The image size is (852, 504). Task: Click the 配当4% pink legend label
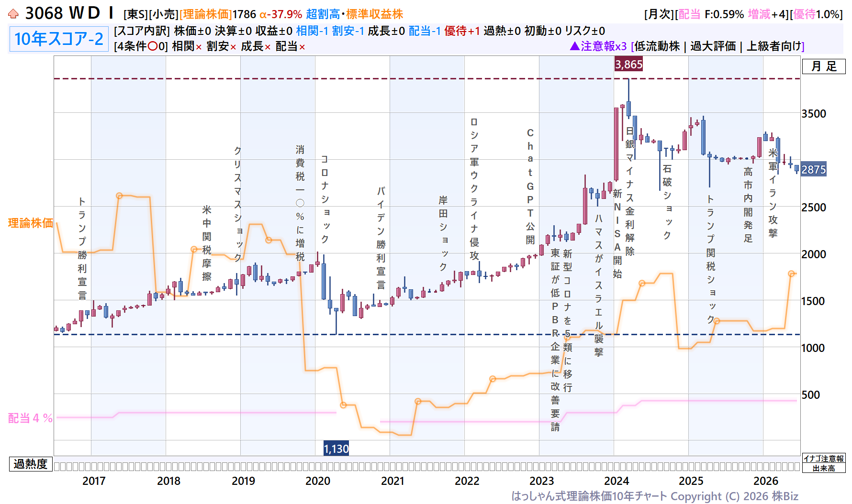pyautogui.click(x=31, y=418)
